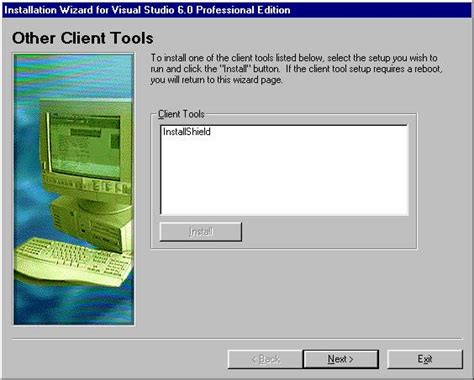This screenshot has height=380, width=474.
Task: Click the Installation Wizard title bar
Action: [x=237, y=10]
